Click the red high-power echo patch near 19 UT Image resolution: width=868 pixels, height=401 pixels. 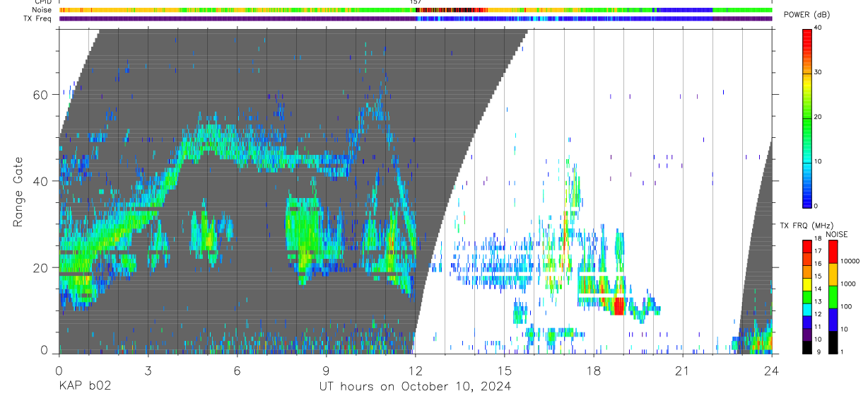(618, 306)
